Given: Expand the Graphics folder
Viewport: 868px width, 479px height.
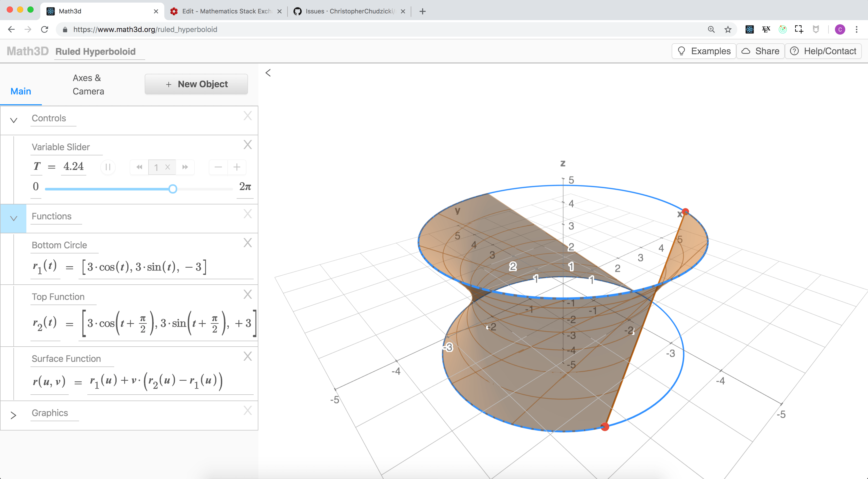Looking at the screenshot, I should [x=13, y=415].
